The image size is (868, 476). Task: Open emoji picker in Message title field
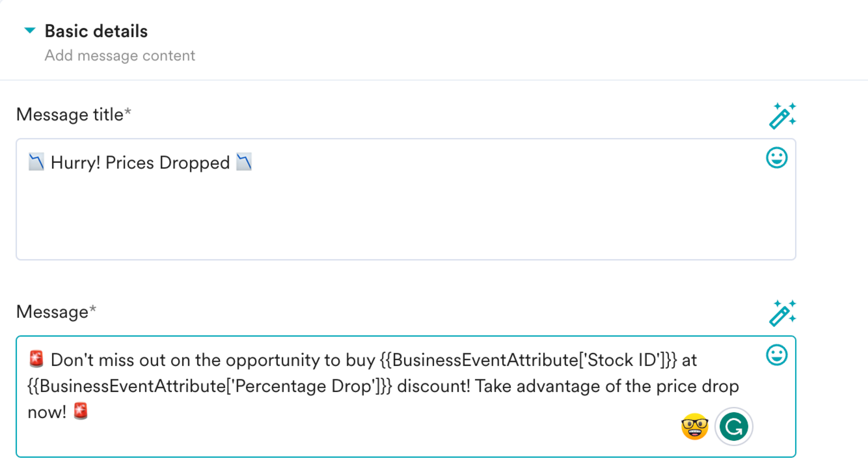point(777,158)
